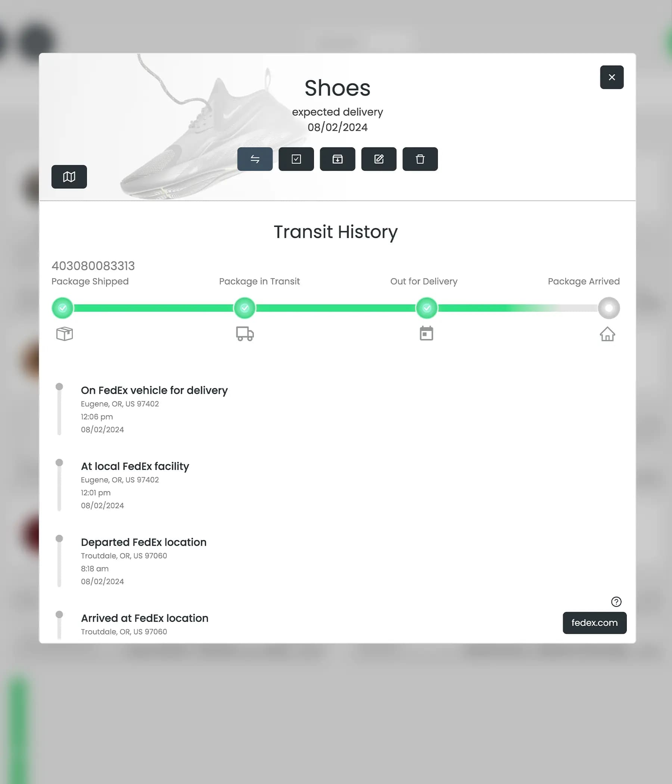This screenshot has height=784, width=672.
Task: Click the Package in Transit label
Action: 259,281
